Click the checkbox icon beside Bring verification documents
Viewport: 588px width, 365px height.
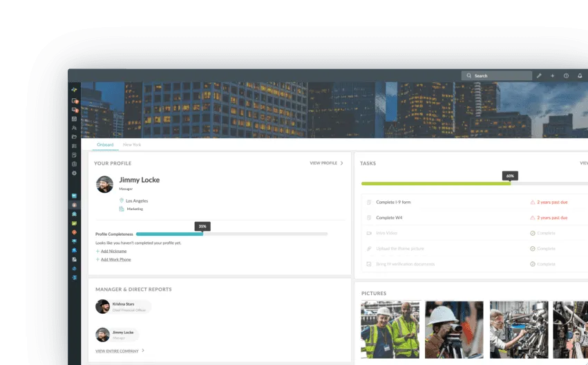pos(369,264)
